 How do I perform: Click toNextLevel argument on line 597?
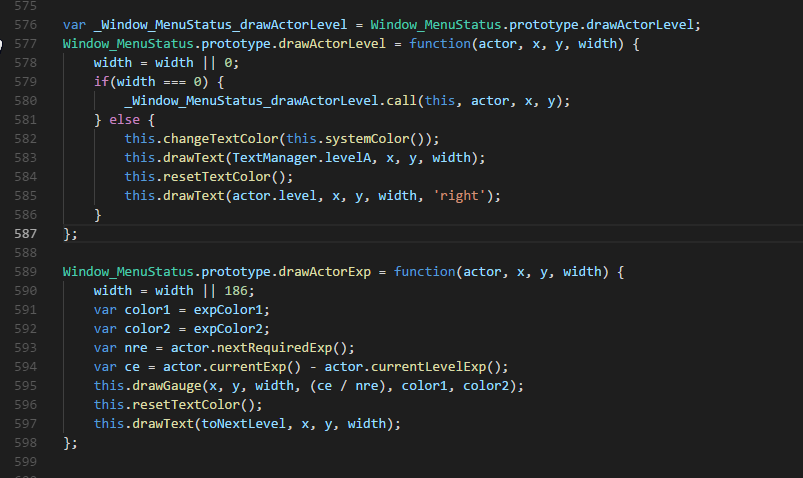pos(244,424)
